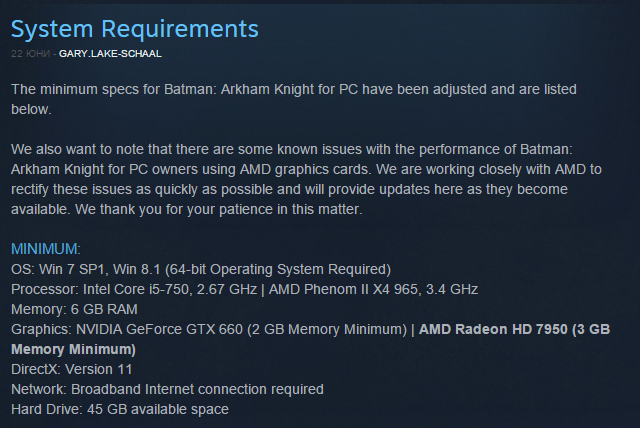Click the bold AMD Radeon HD 7950 text
Image resolution: width=640 pixels, height=428 pixels.
[490, 329]
